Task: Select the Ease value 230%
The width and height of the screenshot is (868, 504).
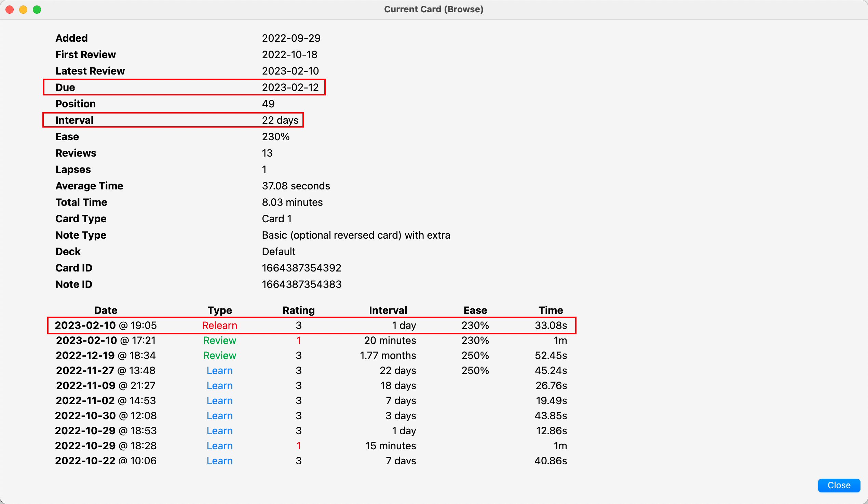Action: [x=275, y=136]
